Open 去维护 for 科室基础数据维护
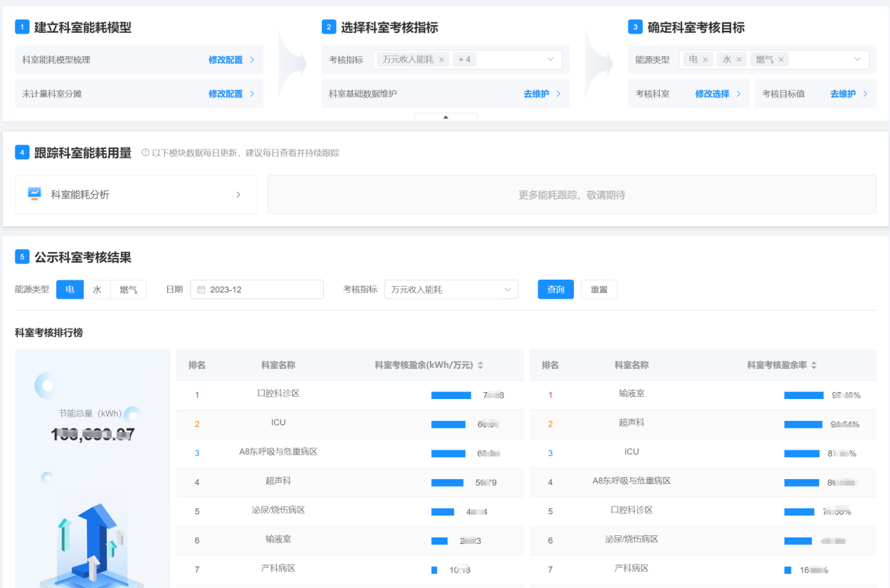Viewport: 890px width, 588px height. (538, 93)
